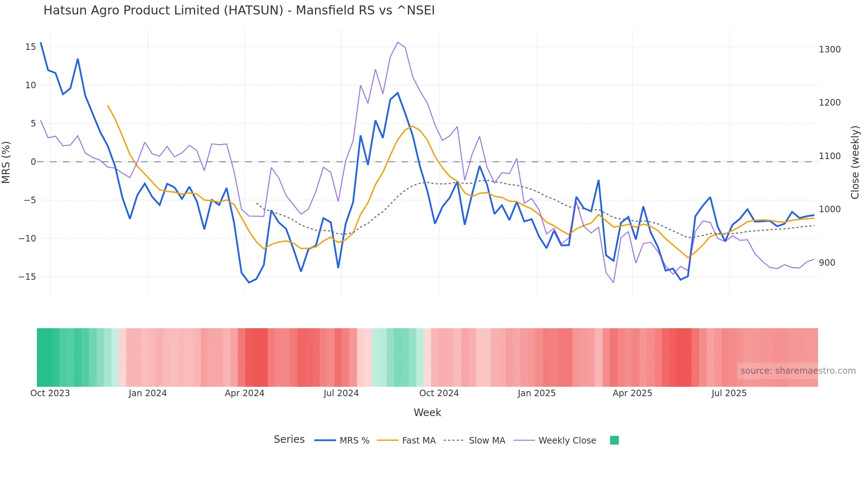Click the 'Jul 2025' x-axis label
This screenshot has height=488, width=868.
click(729, 393)
